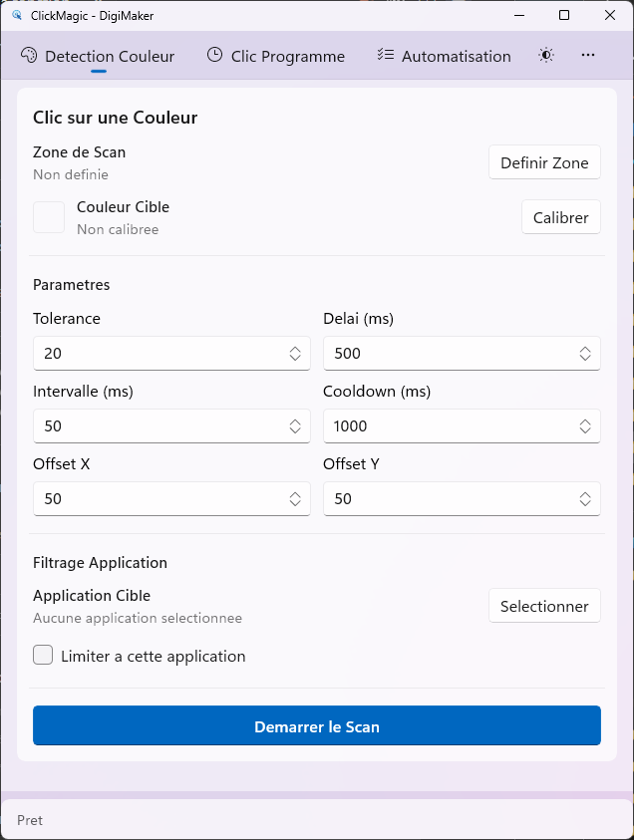634x840 pixels.
Task: Toggle the theme using the sun icon
Action: click(545, 57)
